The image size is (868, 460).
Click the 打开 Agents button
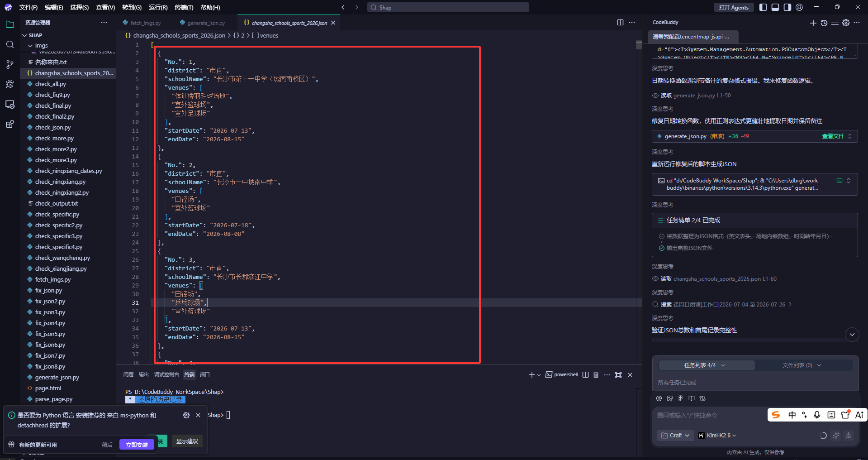[733, 7]
